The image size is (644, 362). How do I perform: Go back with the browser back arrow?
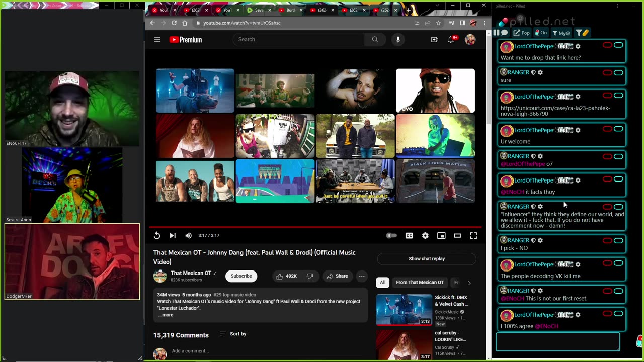152,23
